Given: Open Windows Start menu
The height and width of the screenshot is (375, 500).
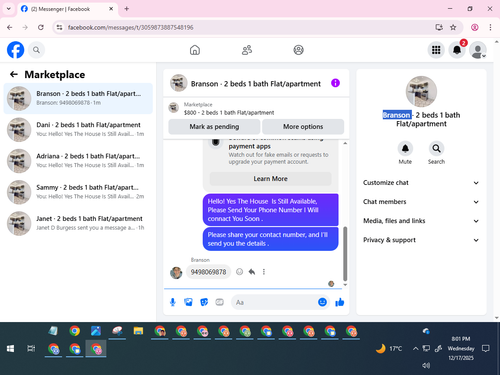Looking at the screenshot, I should click(x=10, y=349).
